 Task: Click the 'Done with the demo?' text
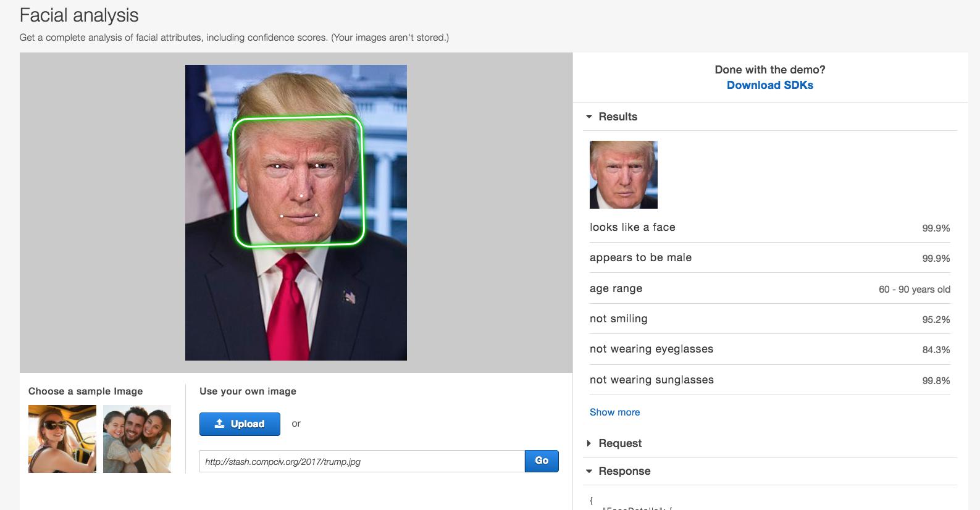pos(769,70)
